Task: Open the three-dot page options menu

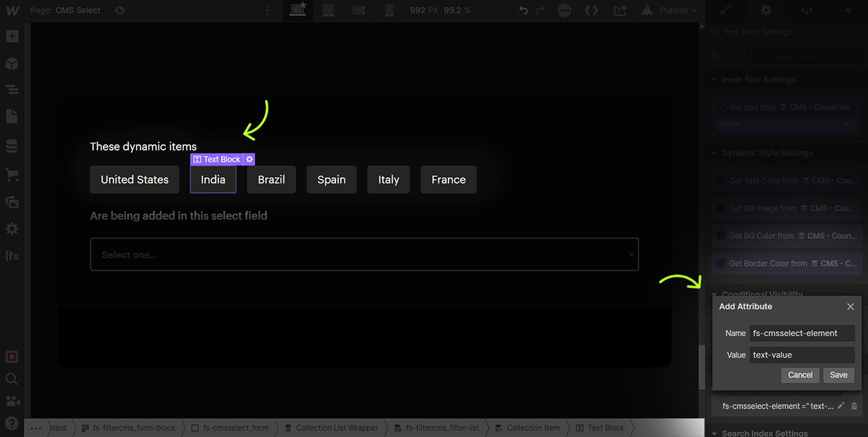Action: coord(267,11)
